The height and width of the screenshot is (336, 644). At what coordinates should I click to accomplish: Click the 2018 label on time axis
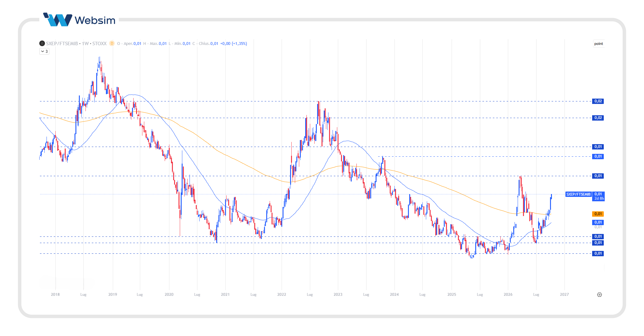tap(55, 295)
